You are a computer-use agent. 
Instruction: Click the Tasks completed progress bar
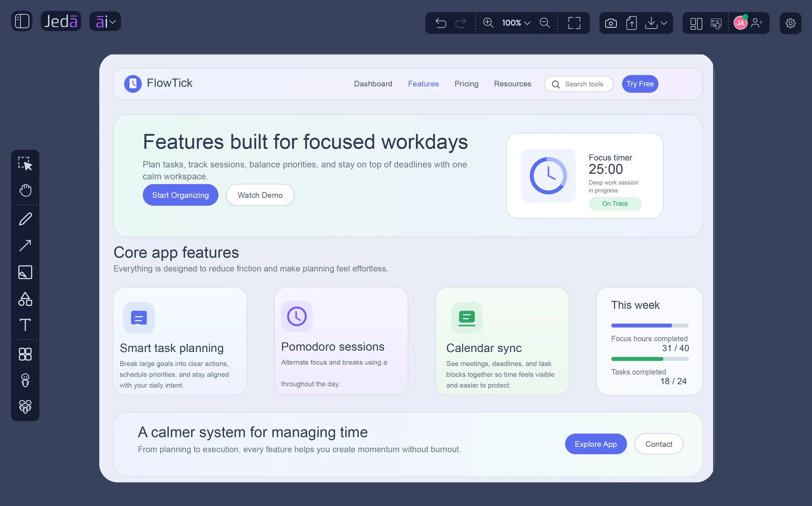point(650,359)
